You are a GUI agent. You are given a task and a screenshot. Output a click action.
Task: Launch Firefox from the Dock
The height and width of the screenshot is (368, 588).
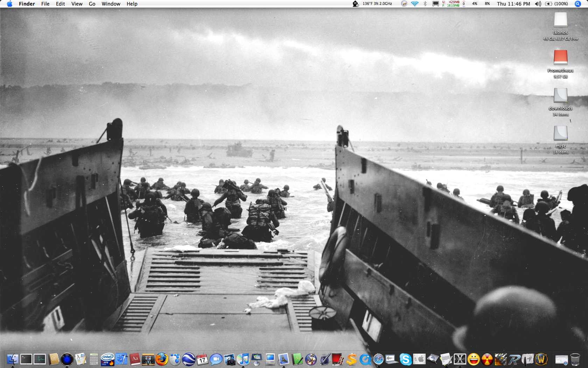162,359
